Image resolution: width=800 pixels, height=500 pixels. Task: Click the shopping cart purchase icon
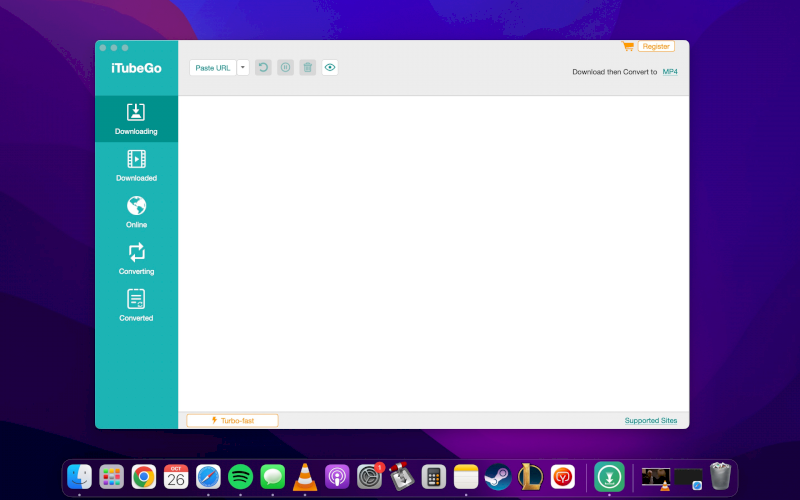pyautogui.click(x=627, y=46)
